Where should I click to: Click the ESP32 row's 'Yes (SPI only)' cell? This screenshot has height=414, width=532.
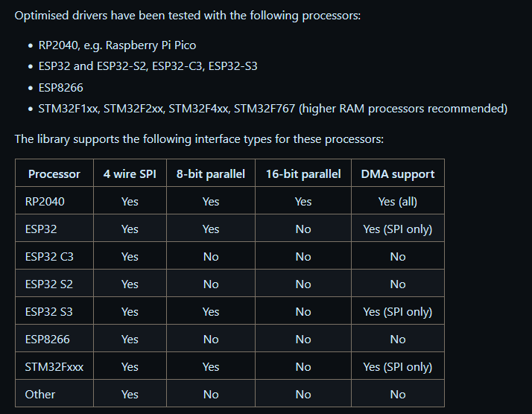398,229
